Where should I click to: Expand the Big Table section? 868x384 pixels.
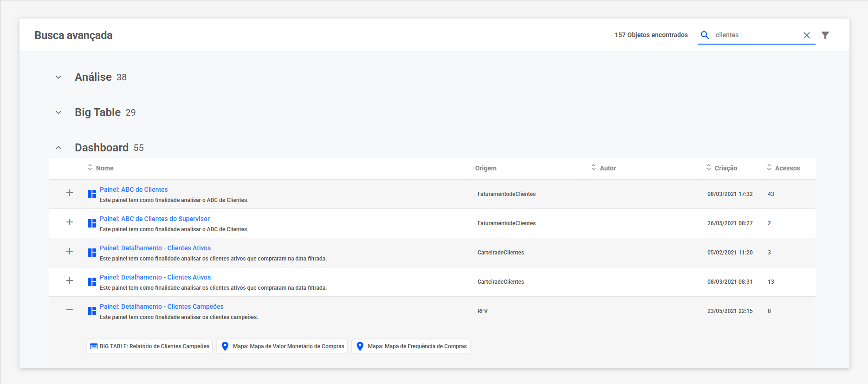(x=58, y=112)
